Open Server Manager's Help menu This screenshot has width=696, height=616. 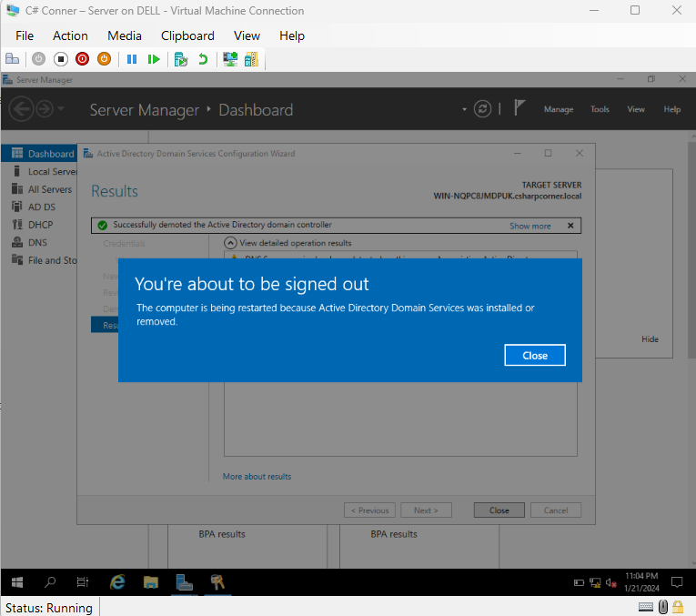[x=672, y=109]
